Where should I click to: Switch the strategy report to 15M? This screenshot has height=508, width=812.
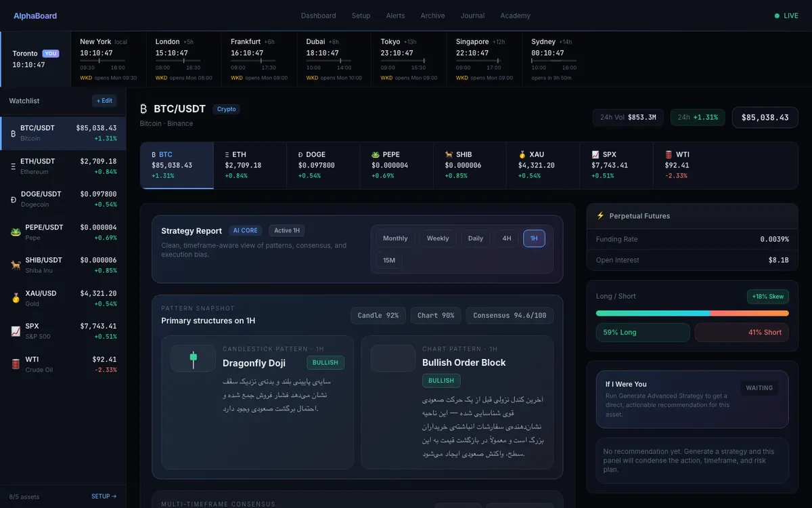tap(389, 260)
